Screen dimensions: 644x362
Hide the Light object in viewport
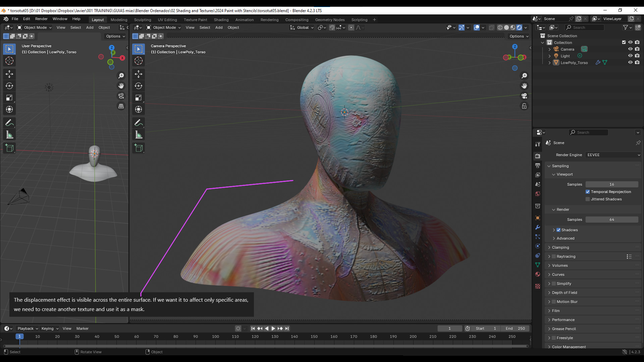pyautogui.click(x=630, y=56)
